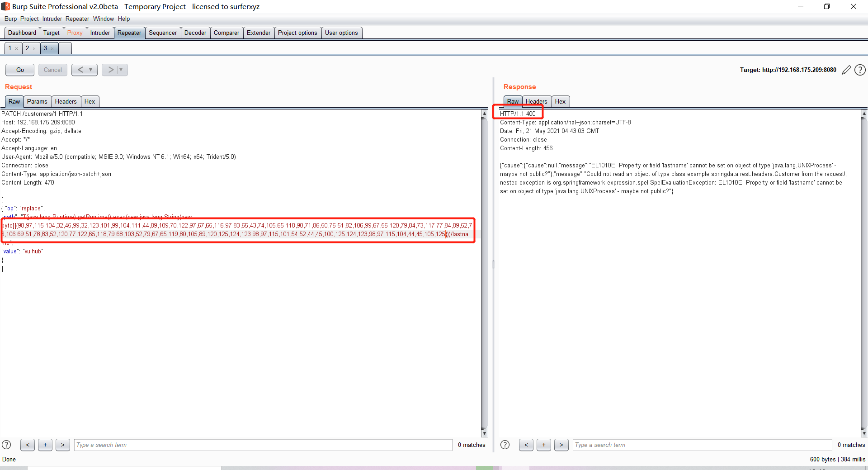The height and width of the screenshot is (470, 868).
Task: Select Repeater sub-tab 1
Action: pos(10,48)
